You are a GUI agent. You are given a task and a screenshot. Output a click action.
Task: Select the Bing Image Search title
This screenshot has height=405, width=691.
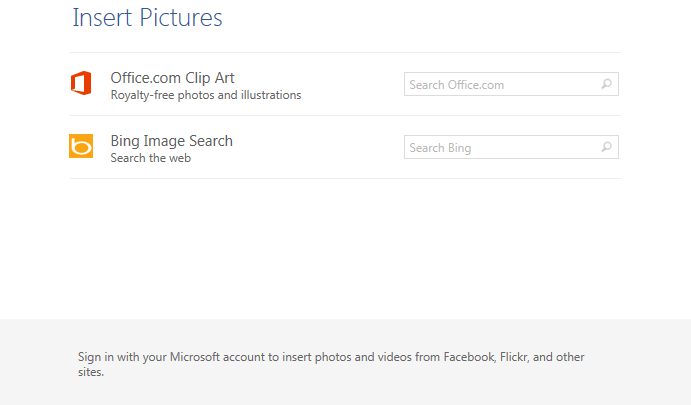tap(171, 141)
